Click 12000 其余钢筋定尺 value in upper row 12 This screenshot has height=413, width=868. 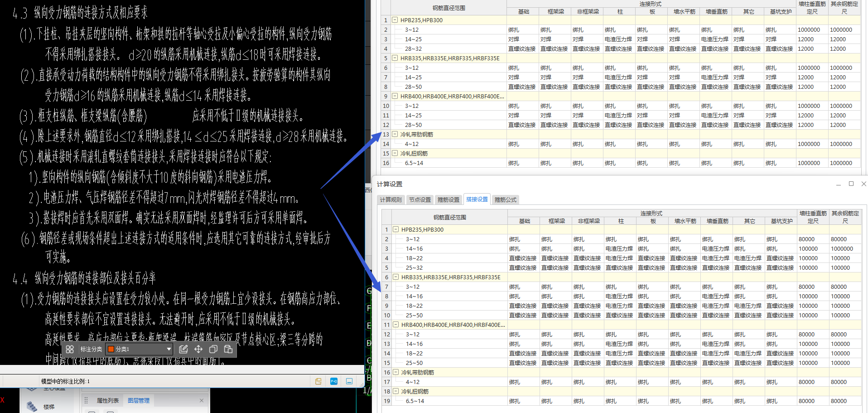(x=838, y=125)
